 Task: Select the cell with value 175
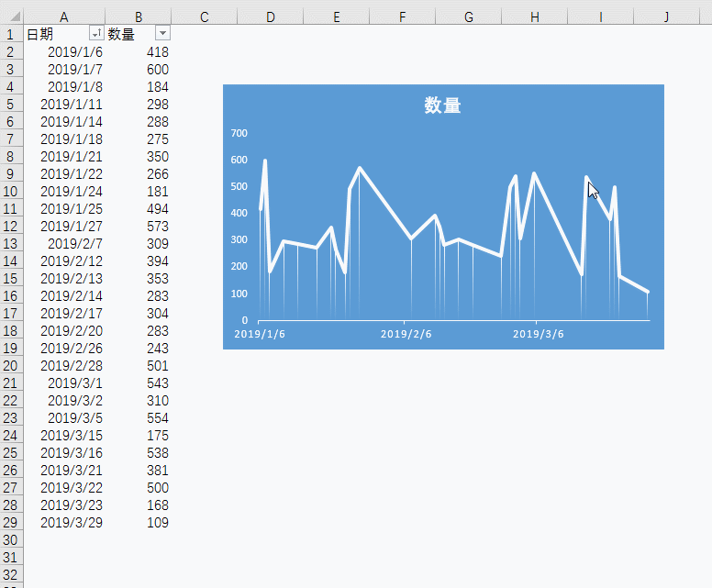[x=138, y=435]
